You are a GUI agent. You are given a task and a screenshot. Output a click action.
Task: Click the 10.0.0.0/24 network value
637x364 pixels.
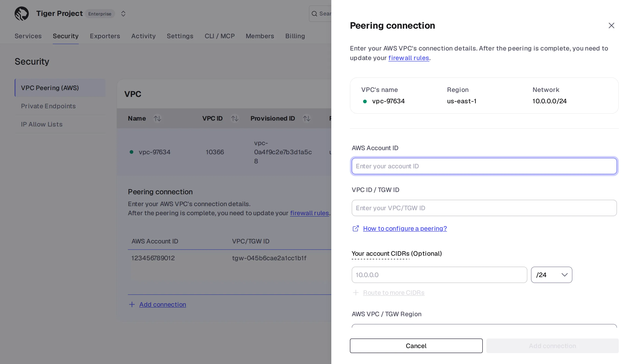(549, 101)
